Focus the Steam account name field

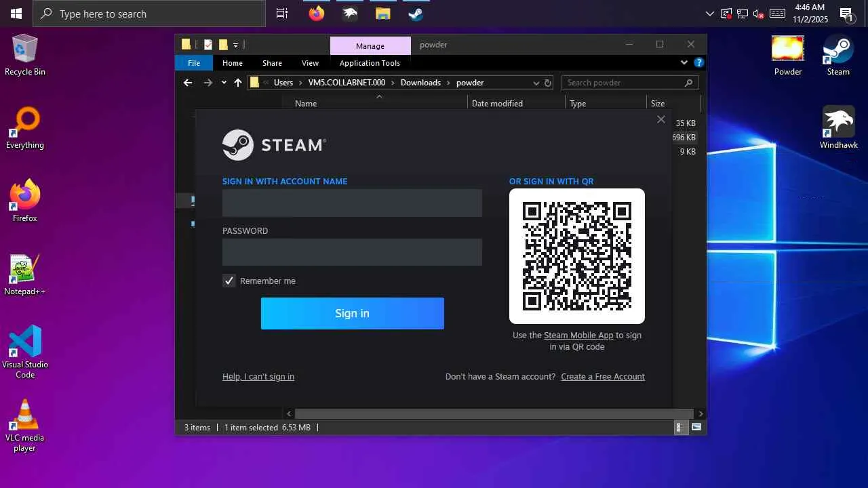click(x=352, y=203)
